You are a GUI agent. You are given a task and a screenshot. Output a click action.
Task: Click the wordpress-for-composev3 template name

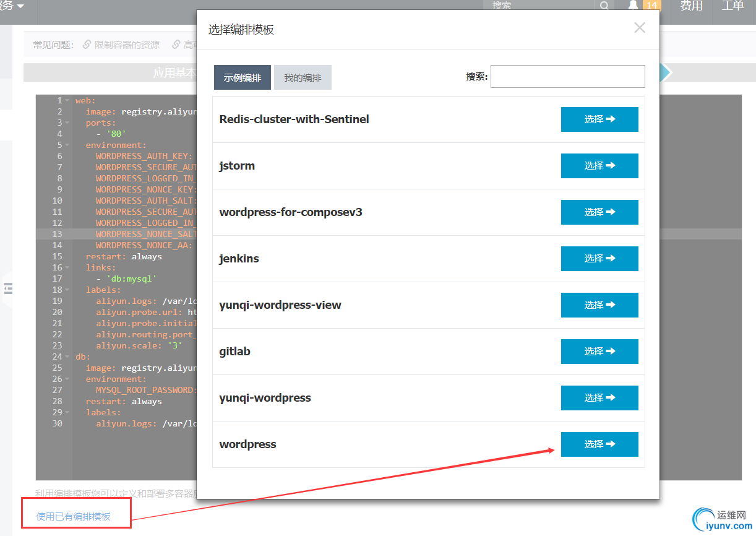pos(291,212)
